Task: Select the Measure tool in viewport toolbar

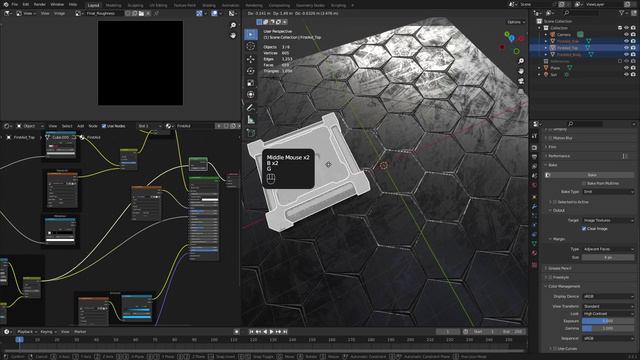Action: click(x=251, y=120)
